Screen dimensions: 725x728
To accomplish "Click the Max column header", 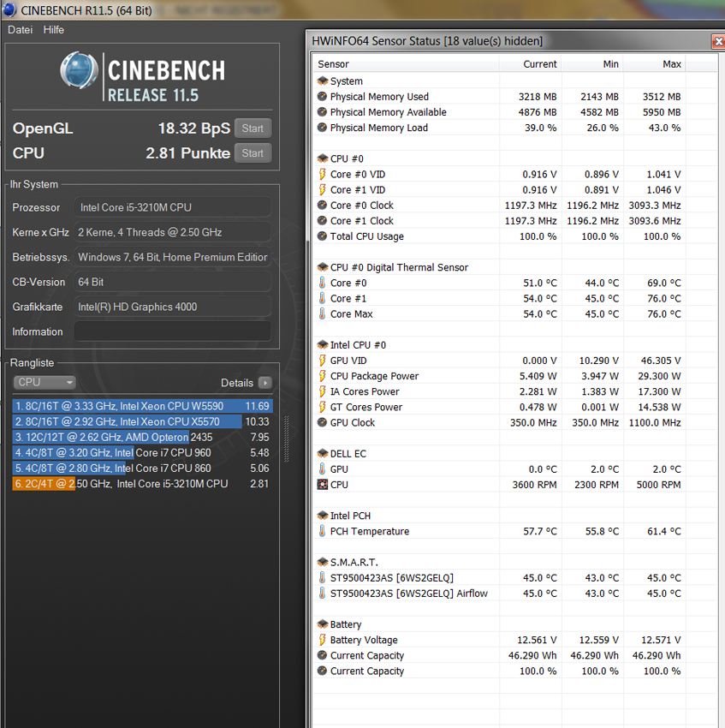I will (654, 64).
